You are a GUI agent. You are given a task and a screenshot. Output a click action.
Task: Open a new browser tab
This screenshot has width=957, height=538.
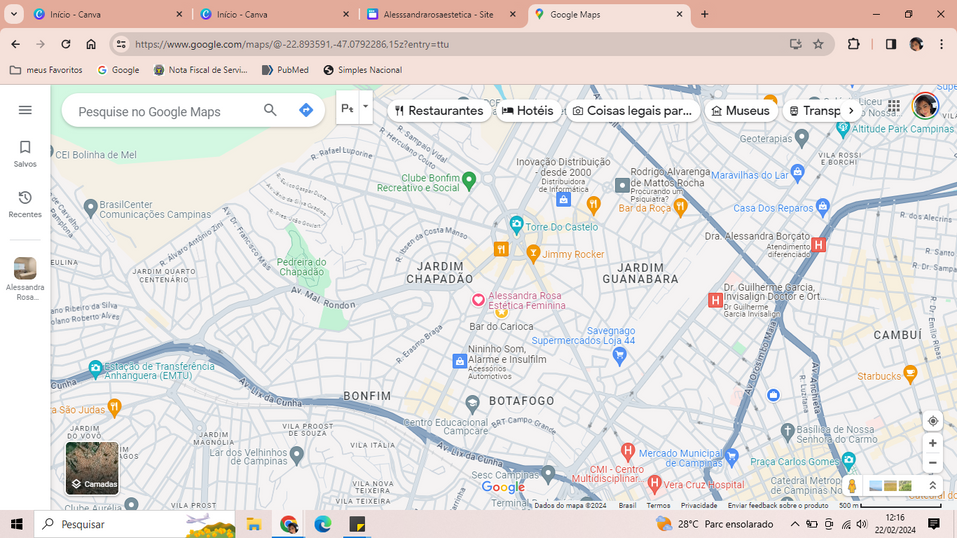[704, 14]
